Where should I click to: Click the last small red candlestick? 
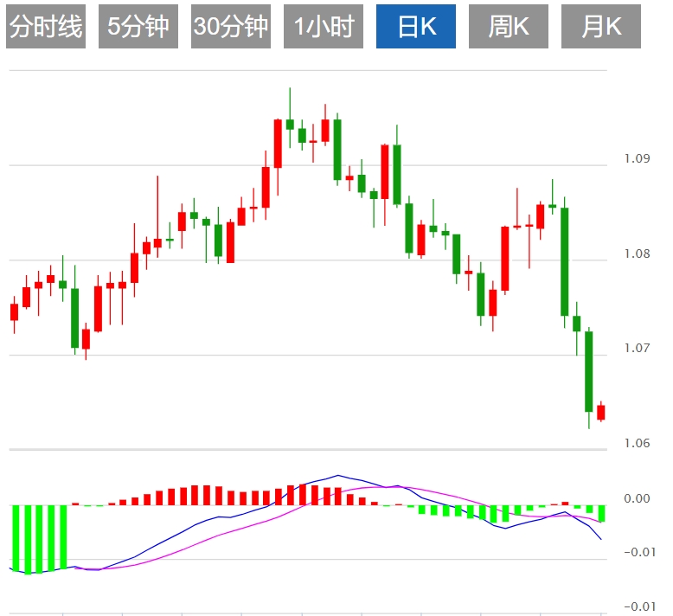pyautogui.click(x=600, y=412)
